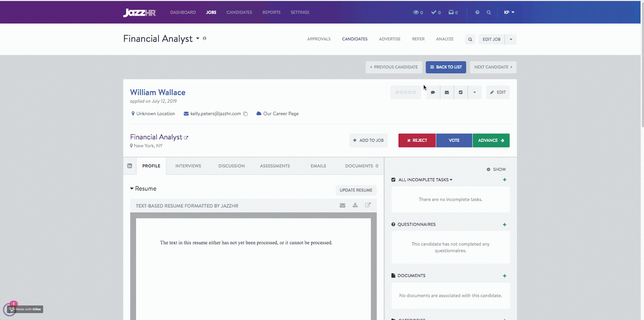Click Back to List

(x=446, y=67)
